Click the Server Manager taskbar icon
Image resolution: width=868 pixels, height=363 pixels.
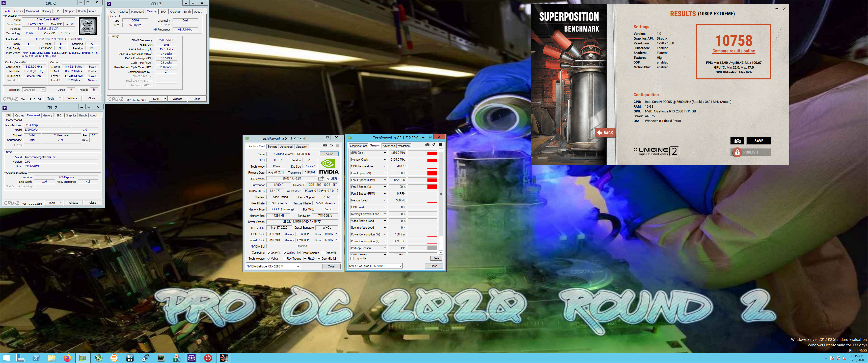[20, 358]
